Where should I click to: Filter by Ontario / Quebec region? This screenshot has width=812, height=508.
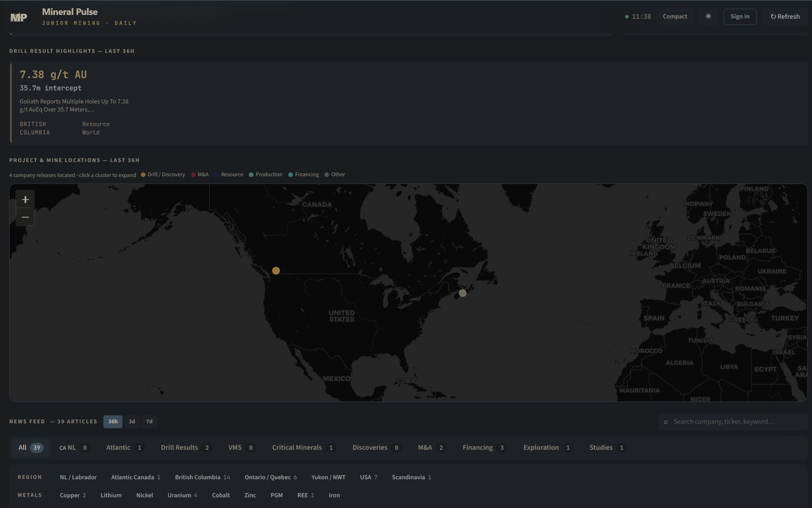[x=270, y=478]
